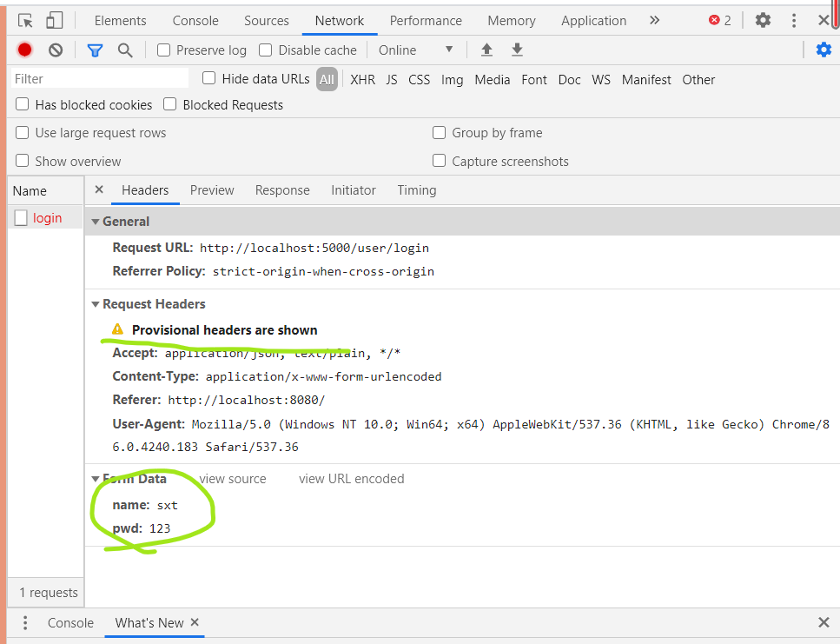This screenshot has width=840, height=644.
Task: Enable Group by frame
Action: pyautogui.click(x=439, y=132)
